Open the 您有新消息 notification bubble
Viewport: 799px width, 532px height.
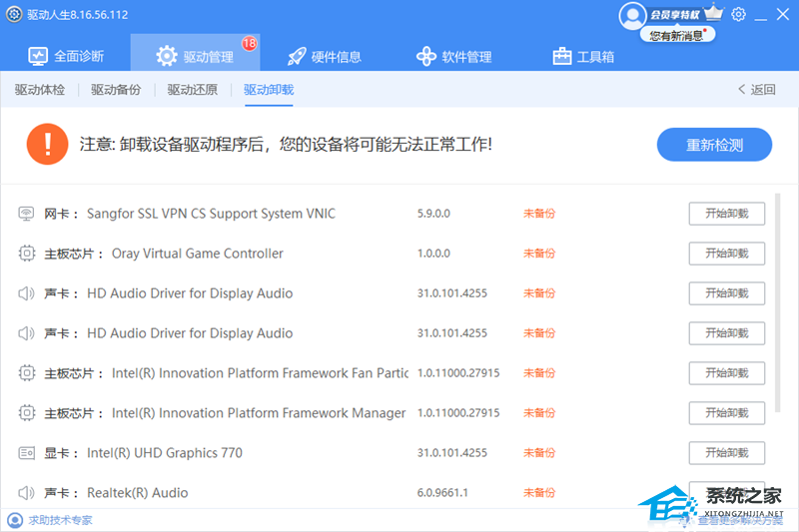(x=678, y=35)
